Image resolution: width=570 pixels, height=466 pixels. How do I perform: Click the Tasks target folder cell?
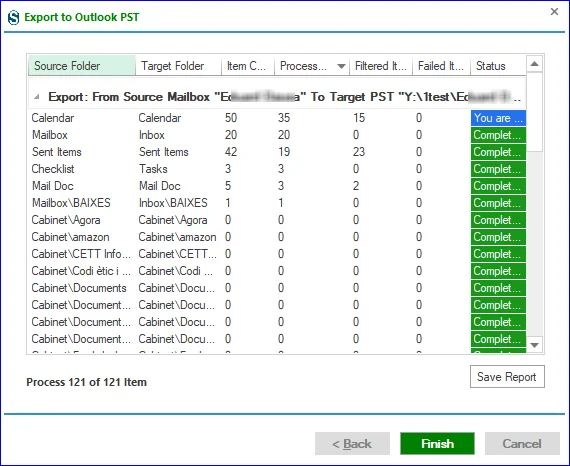coord(153,169)
